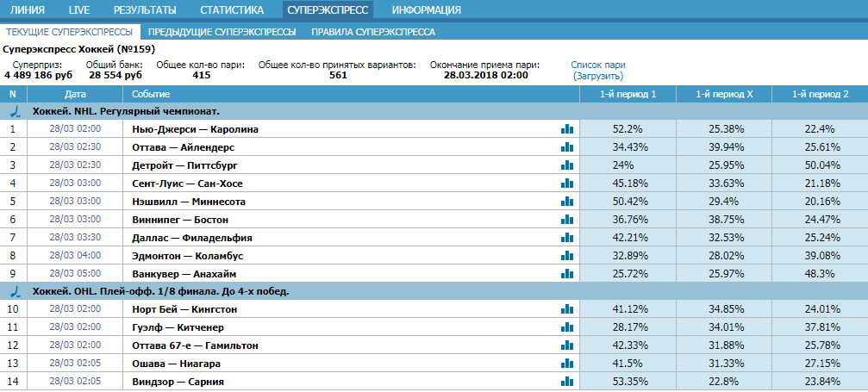Select 52.2% for Нью-Джерси — Каролина
The width and height of the screenshot is (868, 392).
(628, 129)
